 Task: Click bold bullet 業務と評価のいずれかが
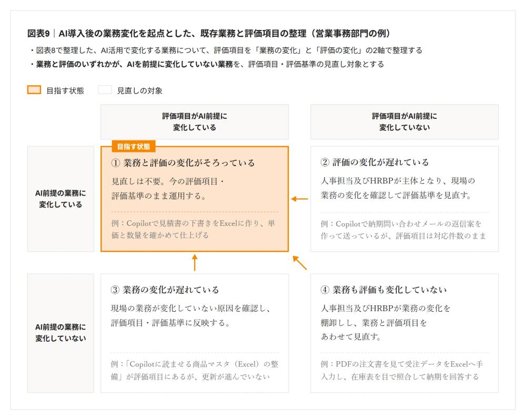[x=207, y=64]
